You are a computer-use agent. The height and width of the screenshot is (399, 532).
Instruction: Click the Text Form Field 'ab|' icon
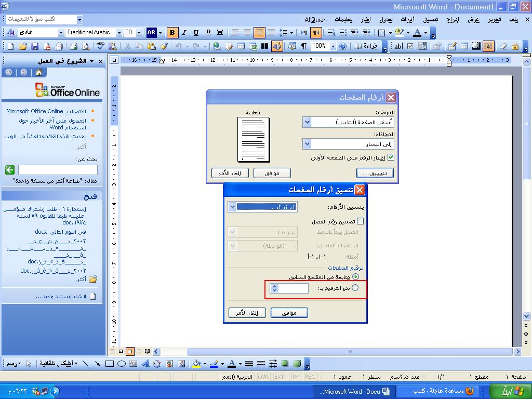coord(398,46)
